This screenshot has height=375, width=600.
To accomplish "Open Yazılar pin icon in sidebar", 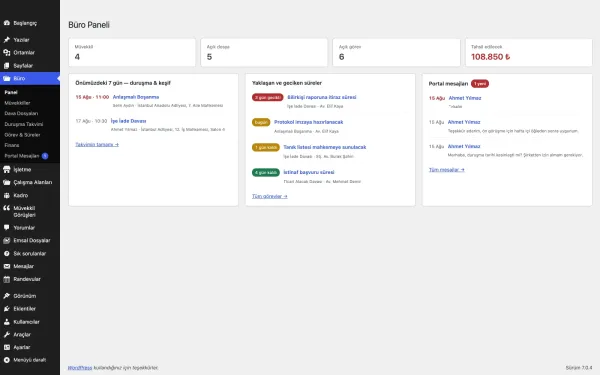I will (7, 40).
